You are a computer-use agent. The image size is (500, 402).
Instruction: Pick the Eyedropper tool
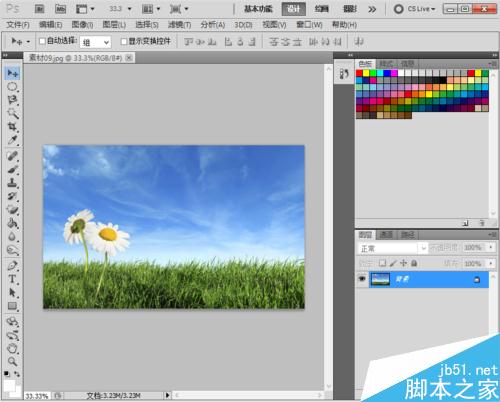(x=12, y=140)
